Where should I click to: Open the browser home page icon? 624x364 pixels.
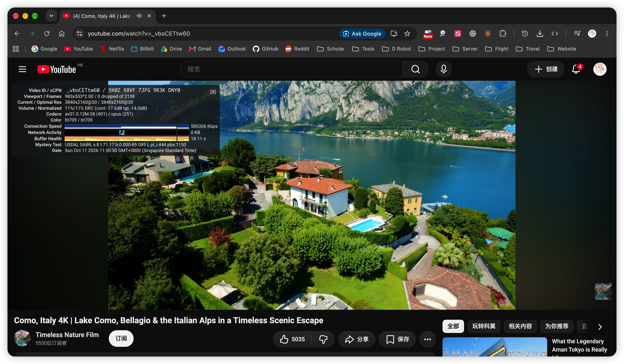[62, 33]
